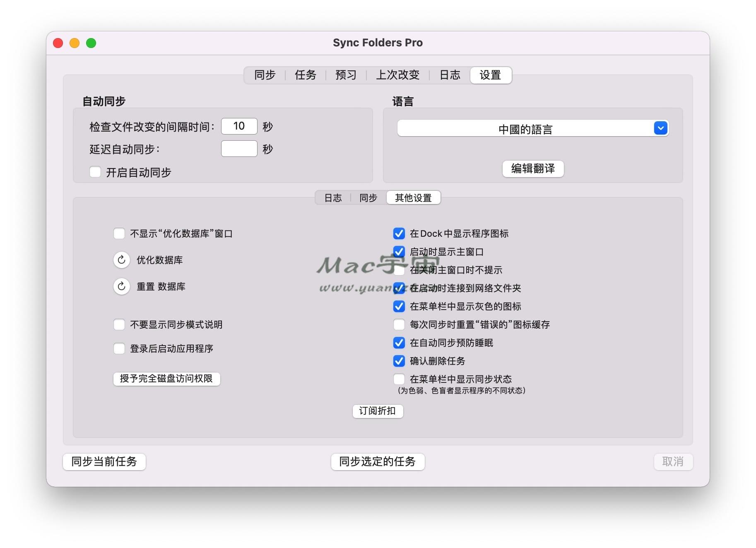The height and width of the screenshot is (548, 756).
Task: Enable 在菜单栏中显示同步状态
Action: [x=399, y=379]
